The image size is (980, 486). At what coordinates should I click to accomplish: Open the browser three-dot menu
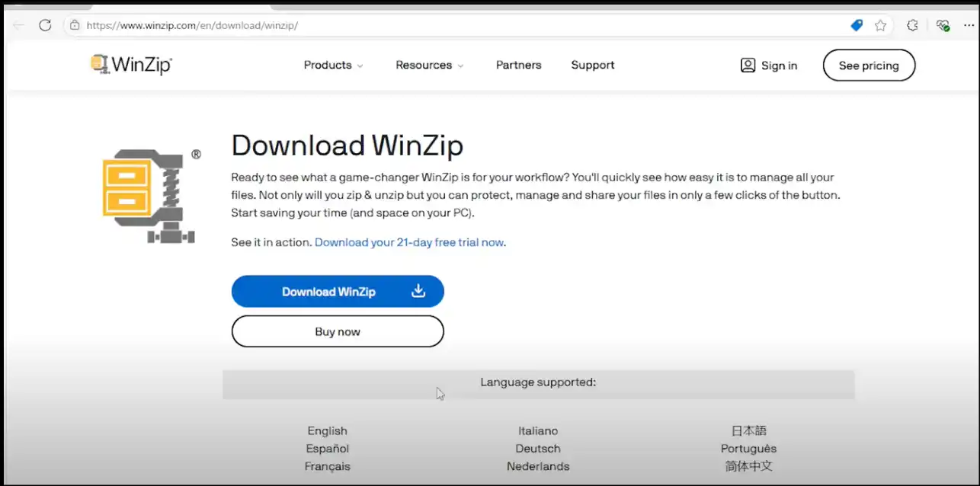(969, 25)
